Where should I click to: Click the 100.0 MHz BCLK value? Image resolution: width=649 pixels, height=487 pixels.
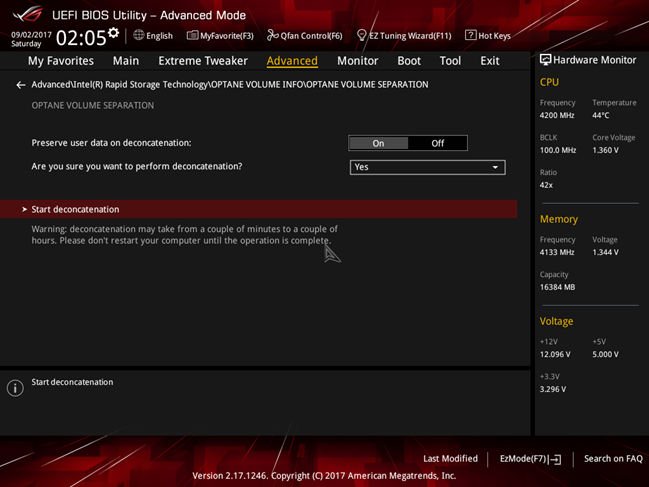(x=558, y=150)
